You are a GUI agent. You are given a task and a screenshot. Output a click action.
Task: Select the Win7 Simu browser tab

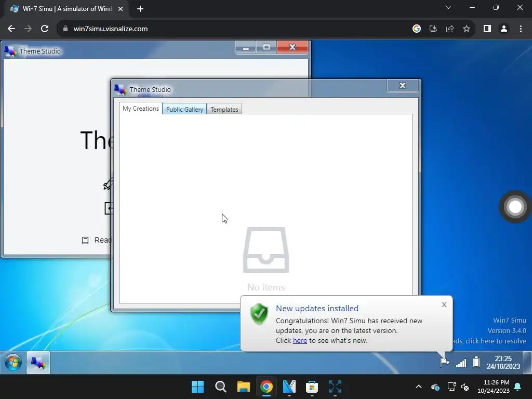tap(67, 9)
